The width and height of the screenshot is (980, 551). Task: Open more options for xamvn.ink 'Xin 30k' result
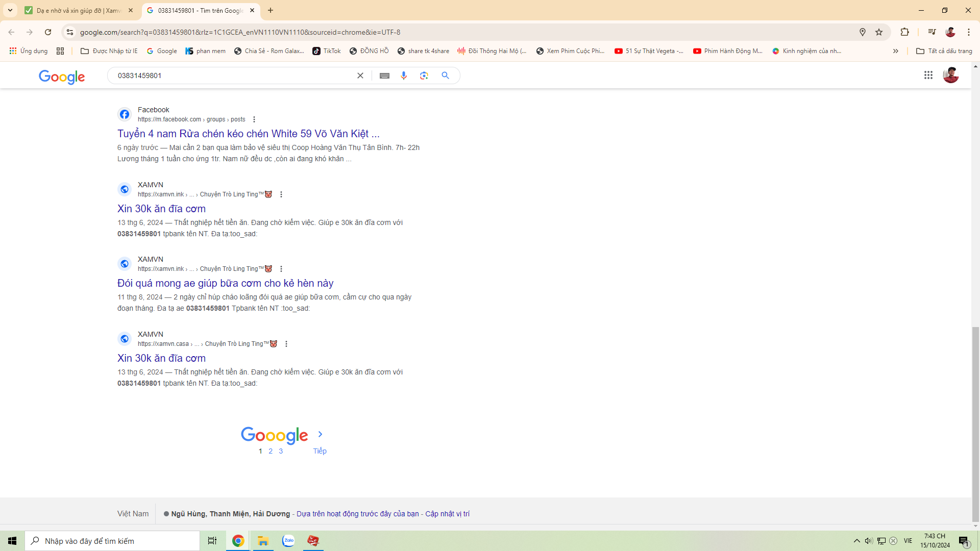tap(281, 194)
